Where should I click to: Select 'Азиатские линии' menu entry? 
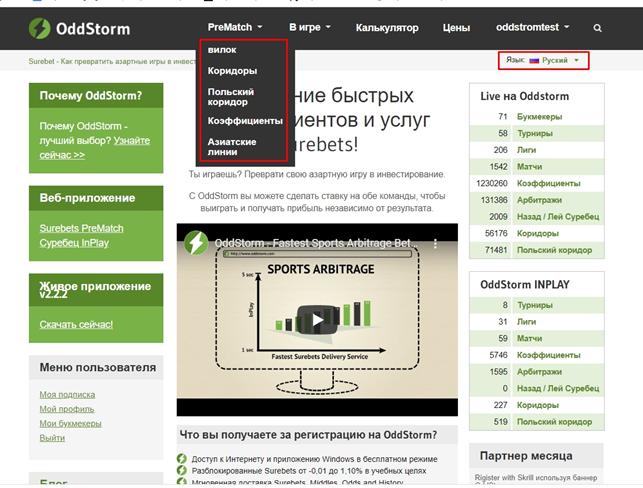(232, 146)
